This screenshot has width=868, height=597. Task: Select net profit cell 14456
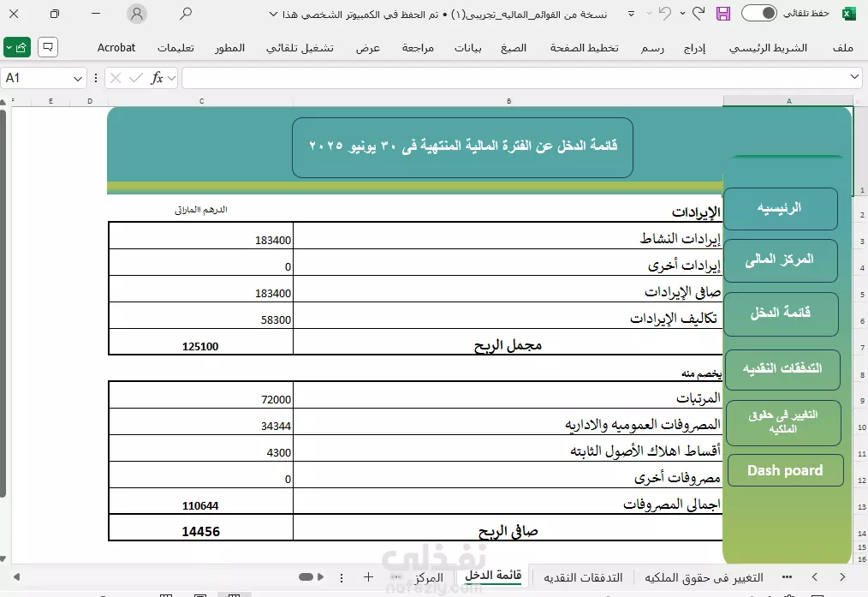pyautogui.click(x=201, y=528)
